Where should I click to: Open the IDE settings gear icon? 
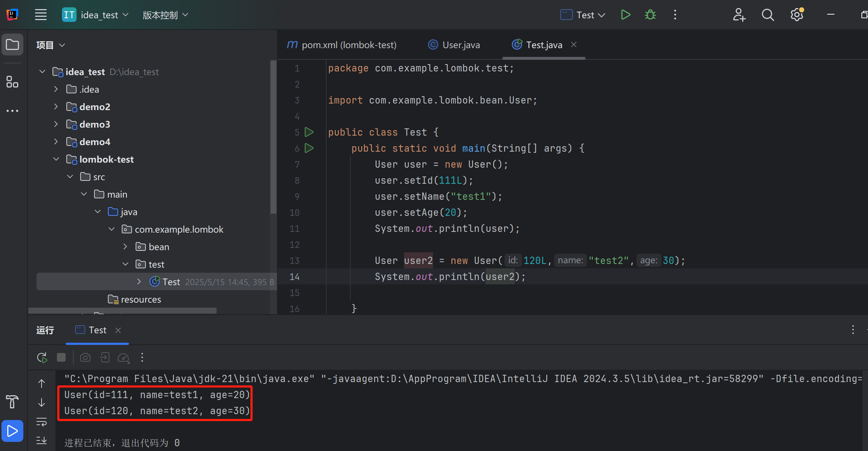coord(797,15)
